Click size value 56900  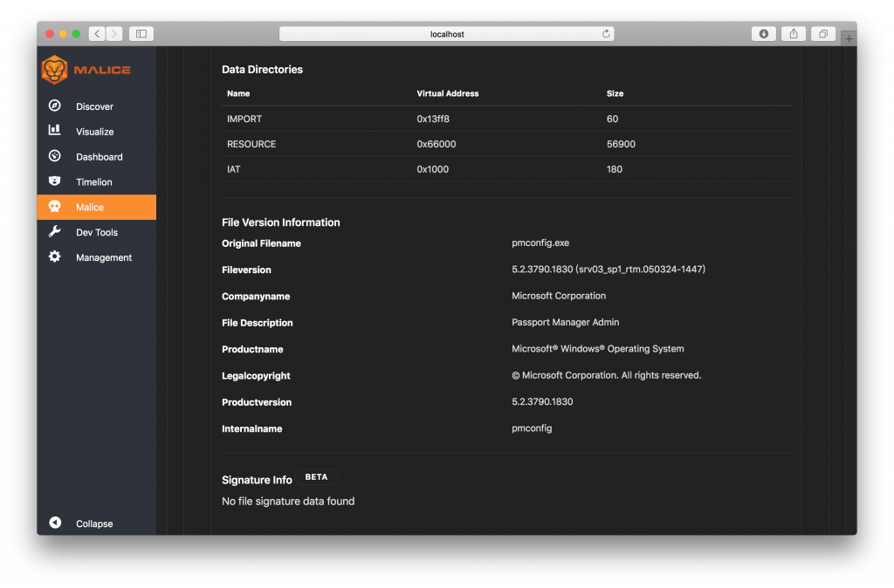(x=621, y=144)
